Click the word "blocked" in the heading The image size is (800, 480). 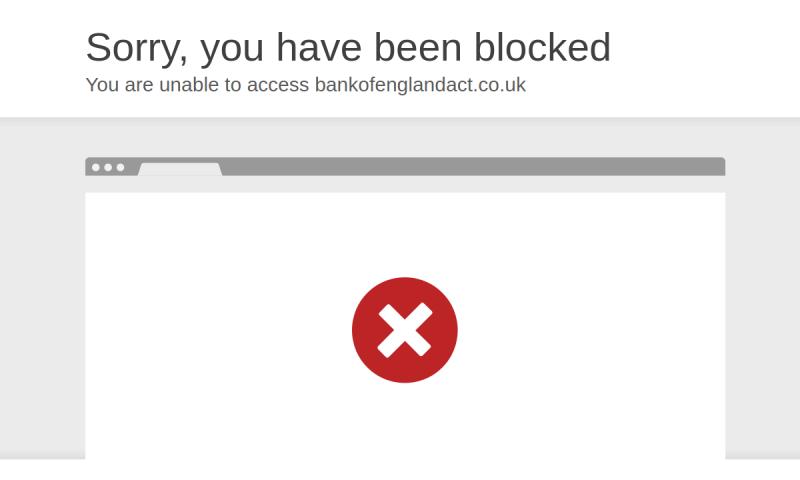[542, 47]
